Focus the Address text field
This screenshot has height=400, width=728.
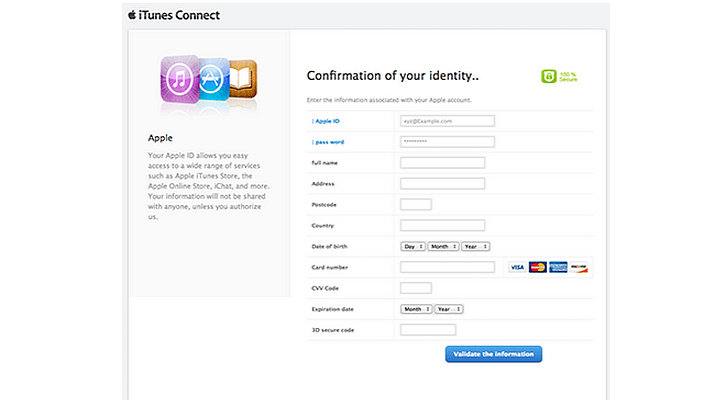click(442, 184)
